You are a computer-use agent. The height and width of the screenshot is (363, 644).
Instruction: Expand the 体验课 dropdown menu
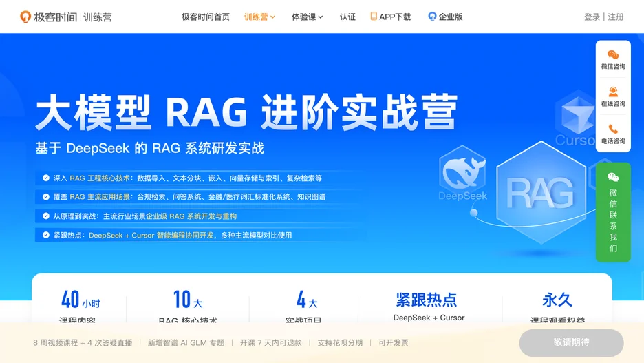pos(308,17)
